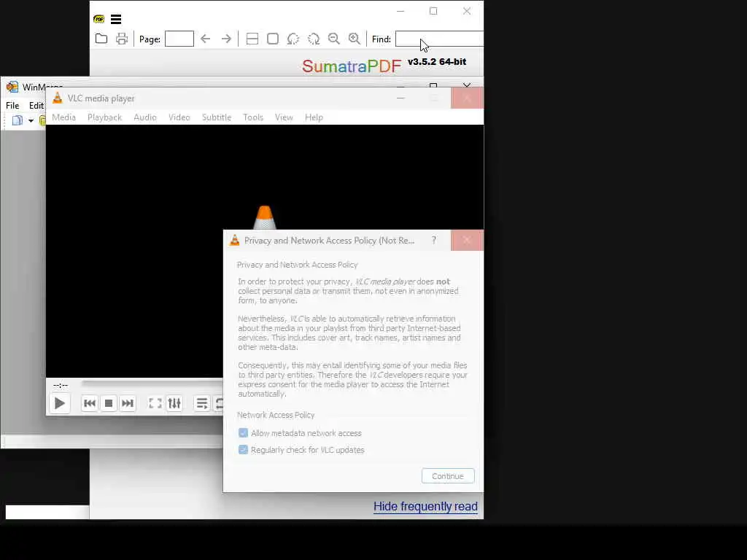The height and width of the screenshot is (560, 747).
Task: Click the Open file folder icon in SumatraPDF
Action: point(101,39)
